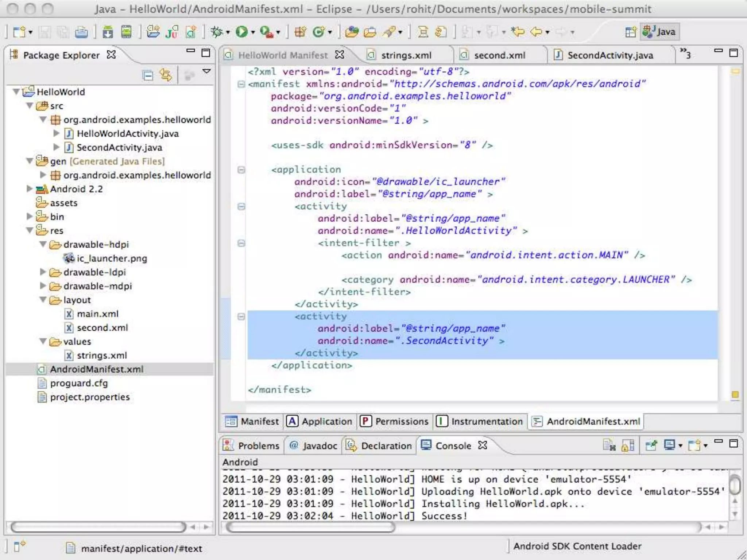
Task: Click the Open Perspective icon
Action: [x=631, y=32]
